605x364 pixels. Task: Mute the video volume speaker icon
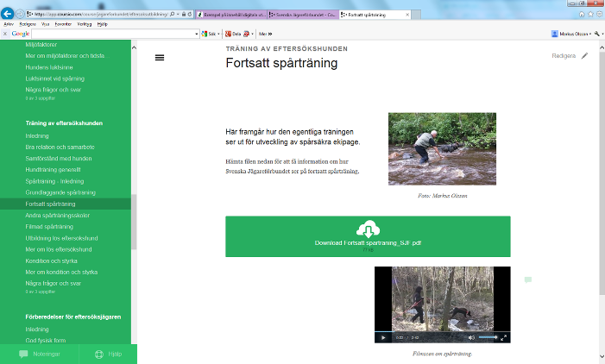click(x=471, y=338)
